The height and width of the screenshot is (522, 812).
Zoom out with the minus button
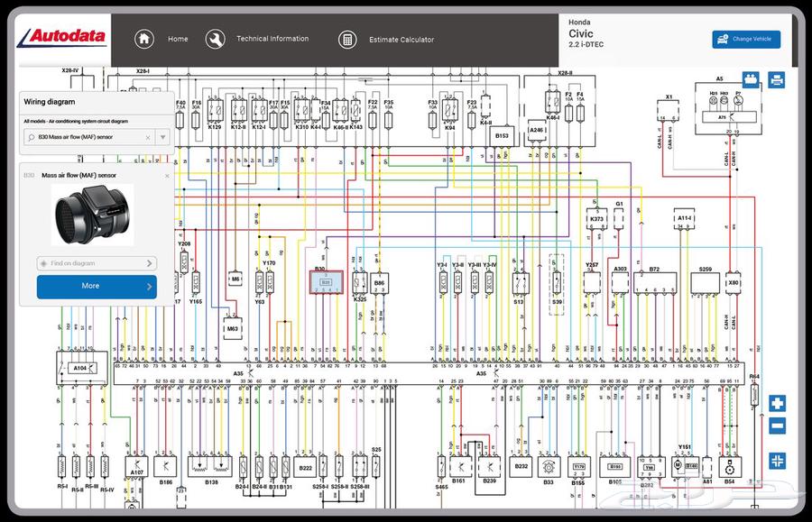pyautogui.click(x=777, y=426)
